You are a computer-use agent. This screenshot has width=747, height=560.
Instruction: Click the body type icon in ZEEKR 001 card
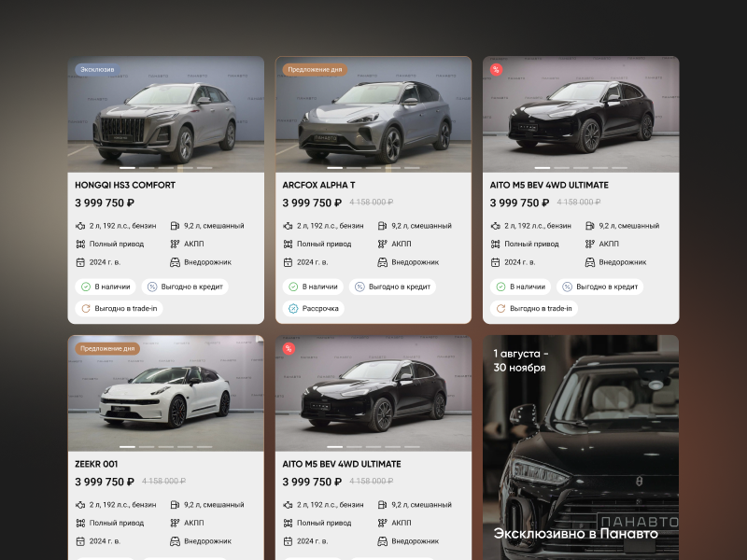point(176,541)
